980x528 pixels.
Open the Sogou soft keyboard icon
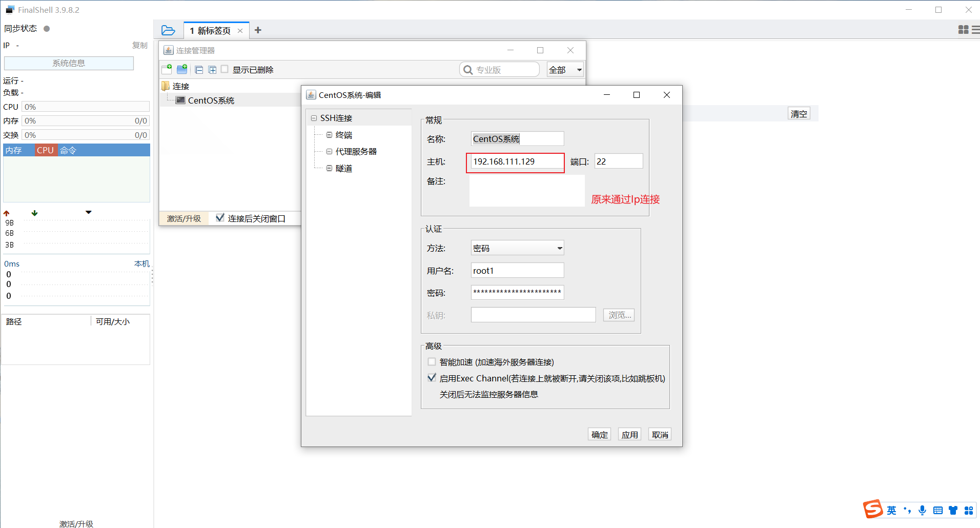[x=938, y=510]
